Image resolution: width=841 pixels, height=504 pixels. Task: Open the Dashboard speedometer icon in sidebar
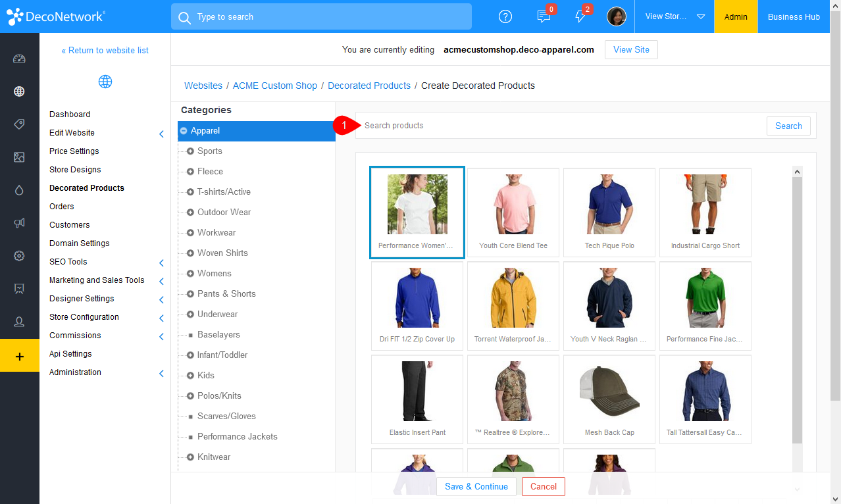(19, 59)
